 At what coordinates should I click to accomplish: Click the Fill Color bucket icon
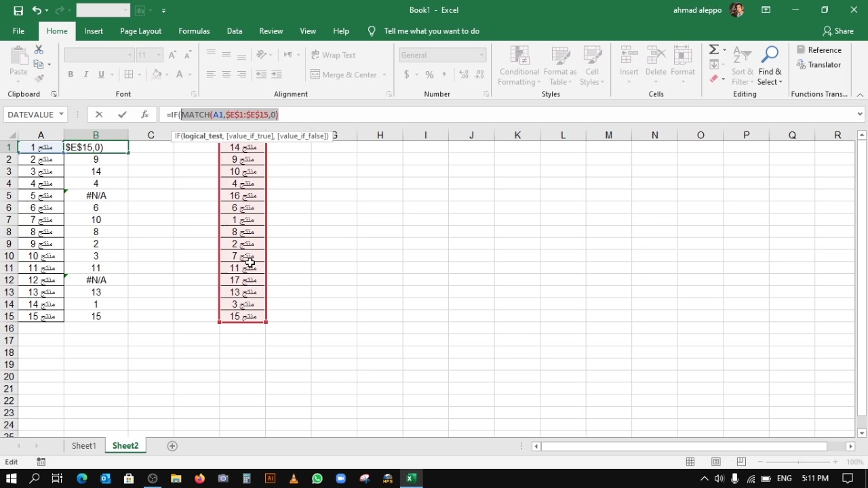pyautogui.click(x=157, y=75)
